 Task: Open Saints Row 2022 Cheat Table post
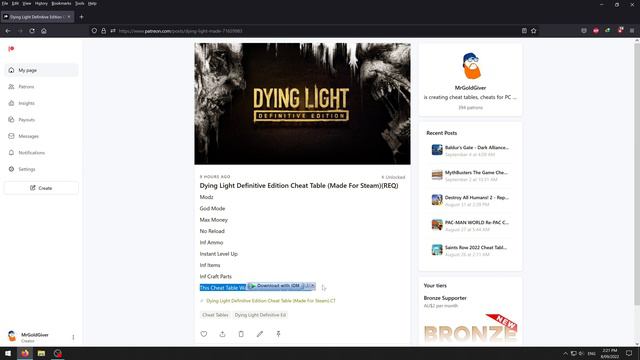(470, 250)
